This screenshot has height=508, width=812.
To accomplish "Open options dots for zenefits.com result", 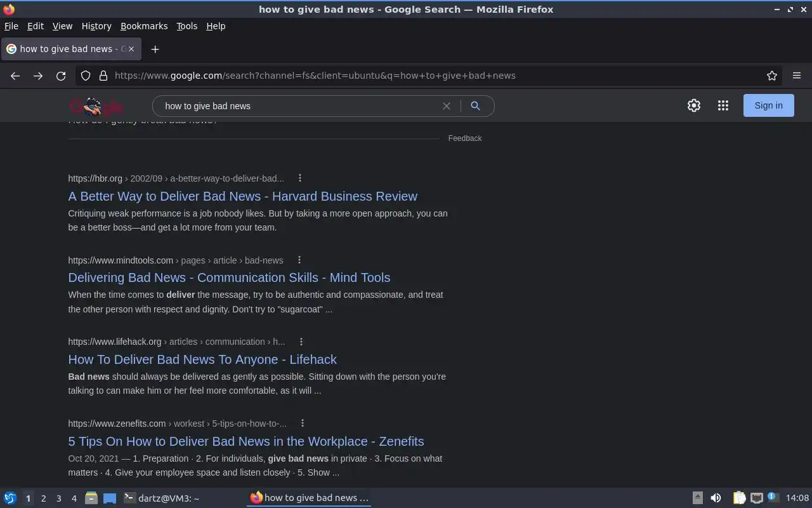I will 303,423.
